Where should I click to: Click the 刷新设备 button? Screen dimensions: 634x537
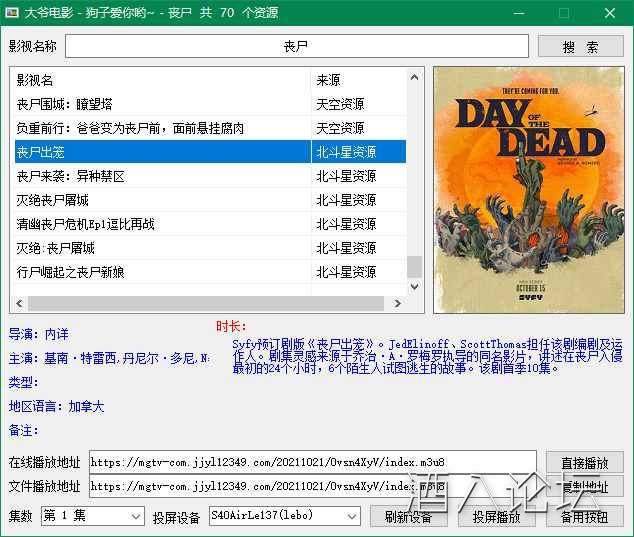click(x=409, y=516)
